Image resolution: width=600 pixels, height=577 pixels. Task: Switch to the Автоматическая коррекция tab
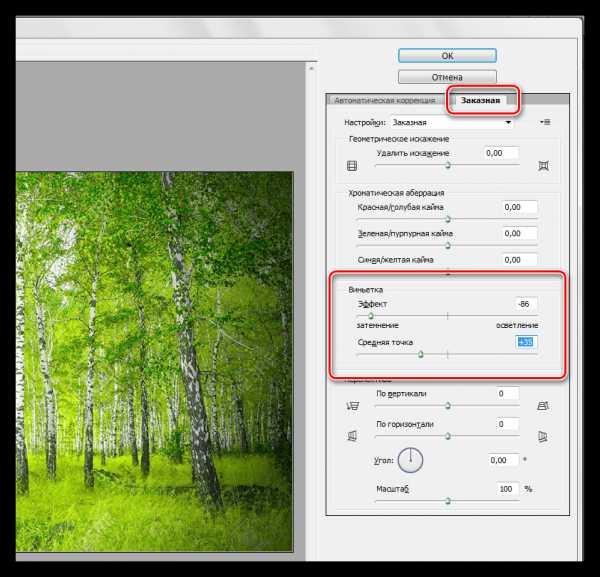click(385, 100)
